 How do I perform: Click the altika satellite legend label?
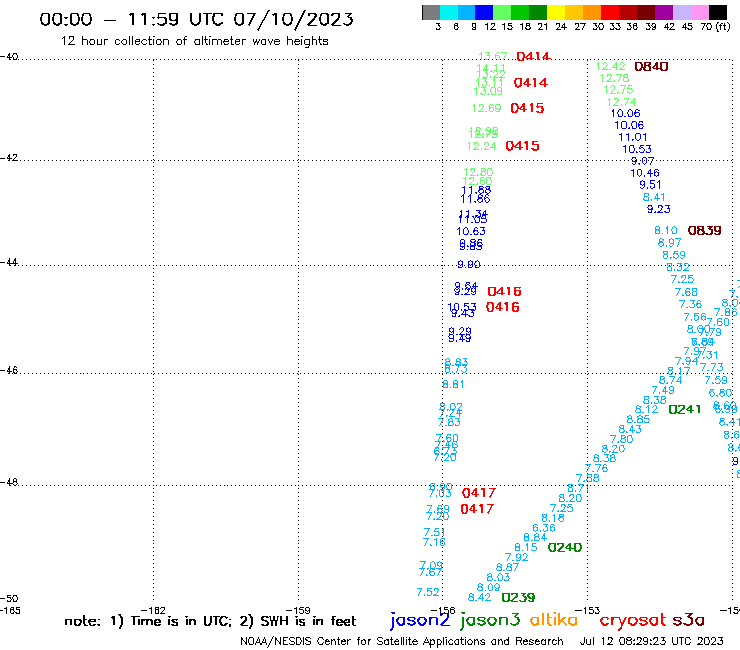(553, 620)
